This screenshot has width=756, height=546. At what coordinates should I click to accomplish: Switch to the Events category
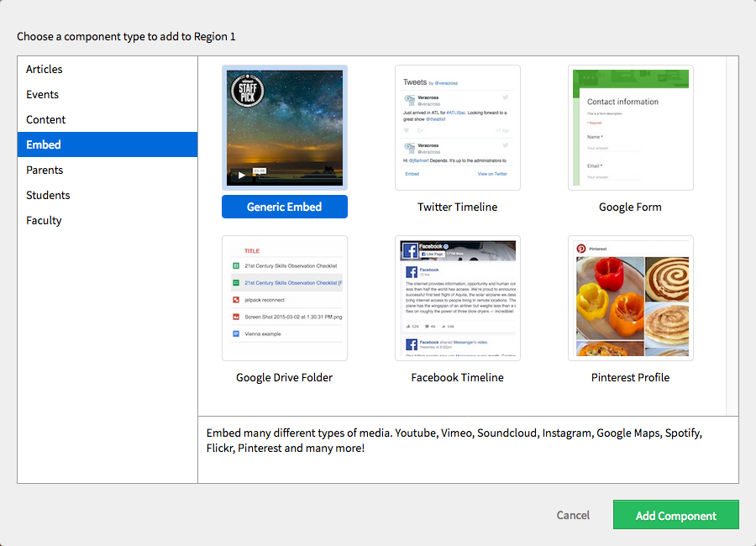[x=43, y=94]
